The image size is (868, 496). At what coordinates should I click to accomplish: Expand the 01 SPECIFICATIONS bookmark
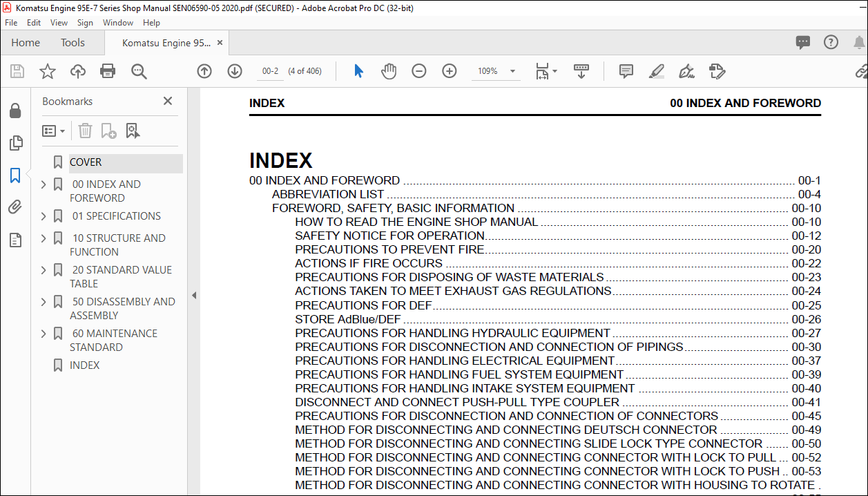(x=44, y=216)
